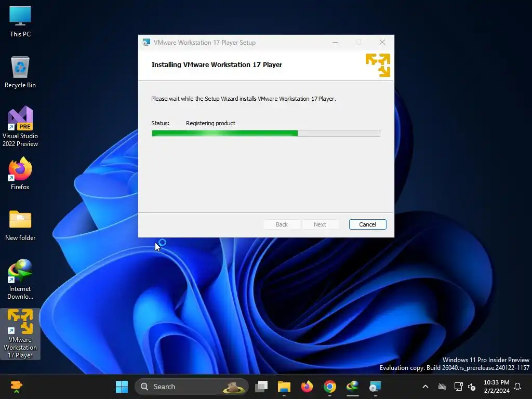
Task: Click the 'Registering product' status text
Action: tap(210, 123)
